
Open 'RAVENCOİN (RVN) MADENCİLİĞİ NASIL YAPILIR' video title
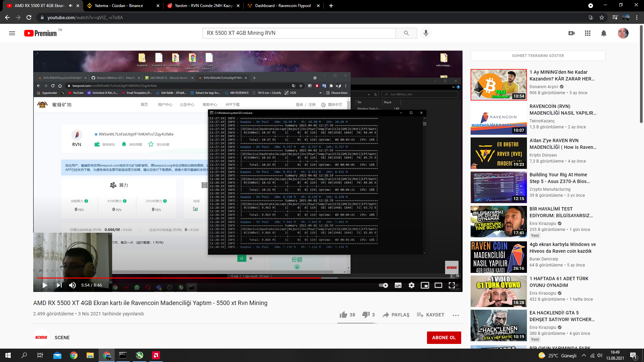[562, 110]
